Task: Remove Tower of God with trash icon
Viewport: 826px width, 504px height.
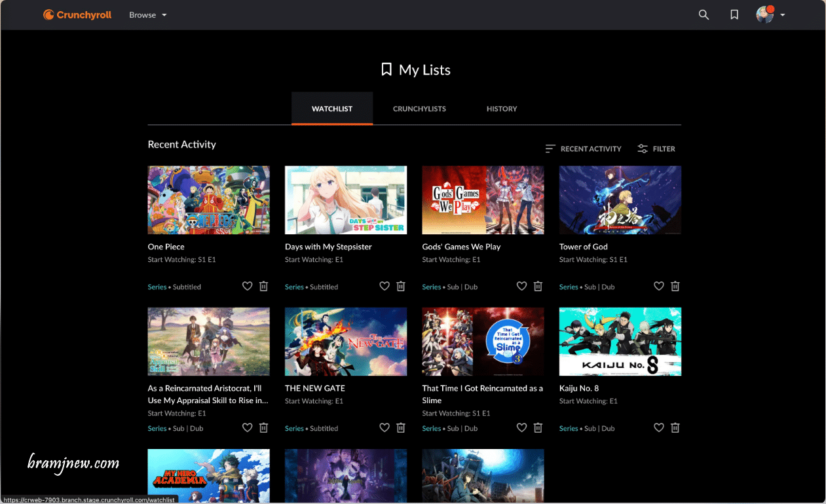Action: (675, 286)
